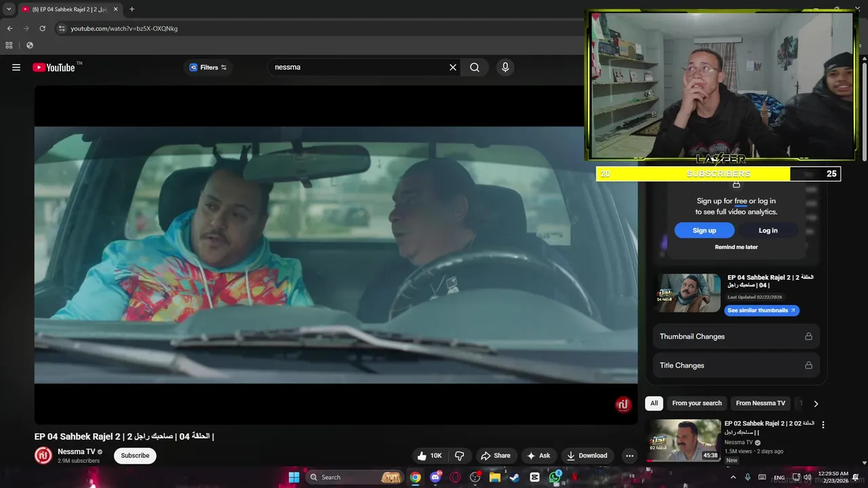Download the video
868x488 pixels.
pyautogui.click(x=587, y=455)
